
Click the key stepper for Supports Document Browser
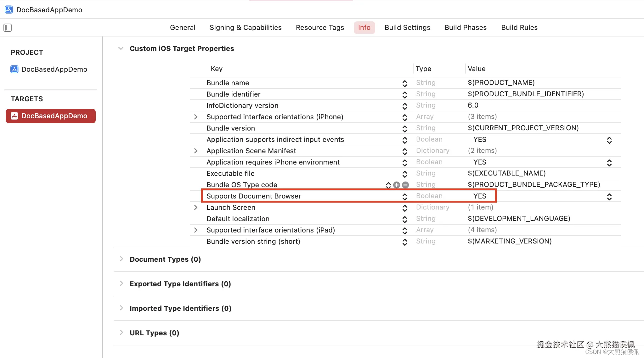405,197
